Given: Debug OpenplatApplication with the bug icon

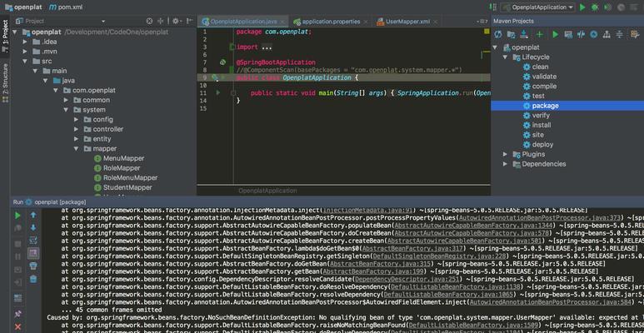Looking at the screenshot, I should pyautogui.click(x=595, y=7).
